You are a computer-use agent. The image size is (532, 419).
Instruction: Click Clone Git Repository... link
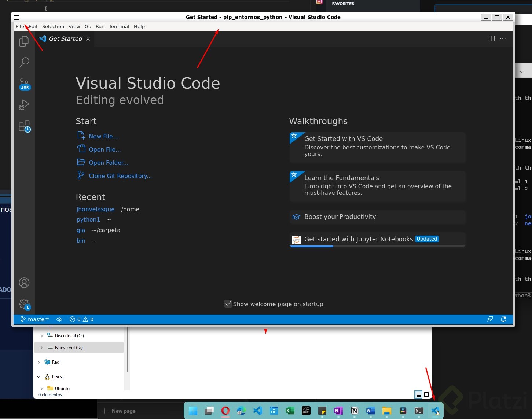pos(120,176)
